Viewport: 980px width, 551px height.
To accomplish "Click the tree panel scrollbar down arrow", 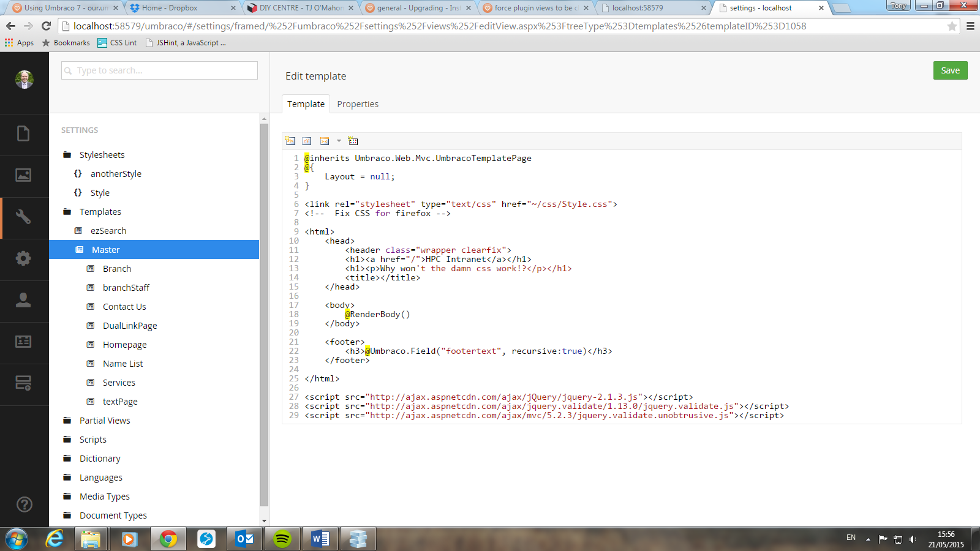I will coord(264,521).
